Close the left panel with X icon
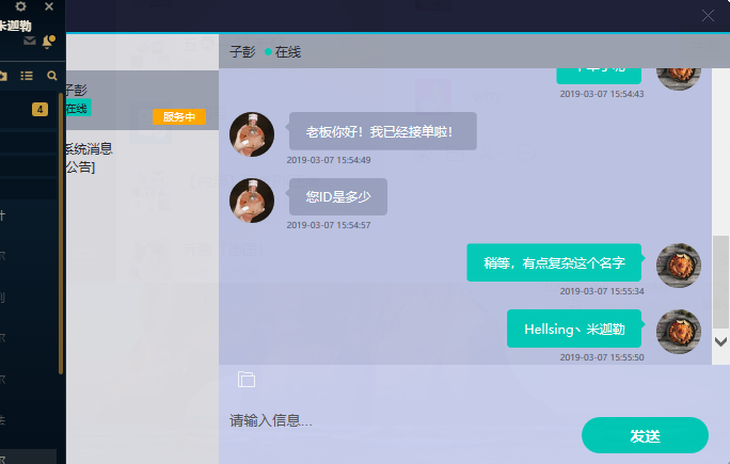This screenshot has height=464, width=730. (x=49, y=7)
